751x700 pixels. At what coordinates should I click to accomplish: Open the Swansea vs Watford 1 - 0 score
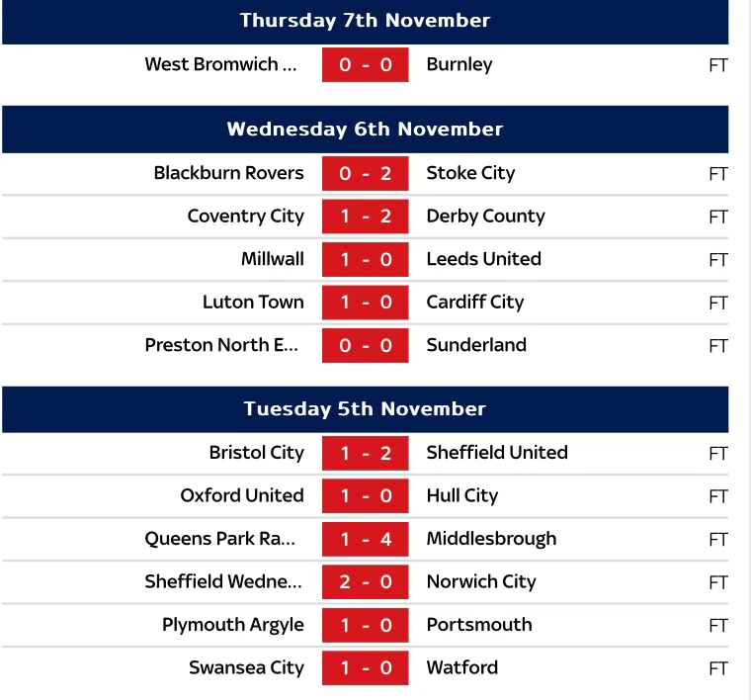click(365, 668)
